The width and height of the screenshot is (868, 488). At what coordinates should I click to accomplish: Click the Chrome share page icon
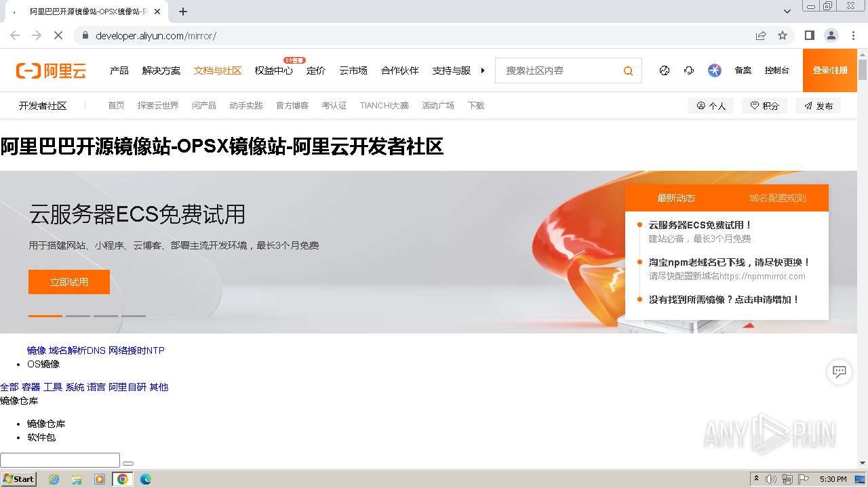click(x=761, y=35)
